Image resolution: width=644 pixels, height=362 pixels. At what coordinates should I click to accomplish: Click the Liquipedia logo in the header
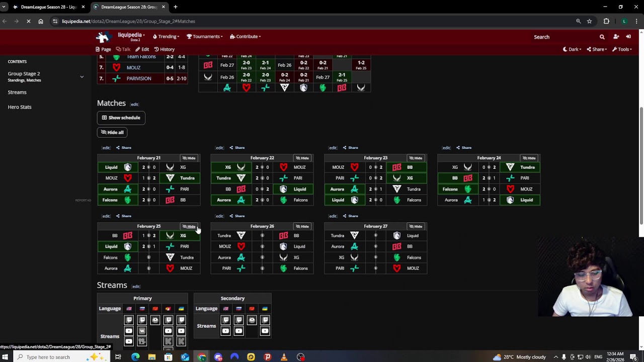click(103, 37)
